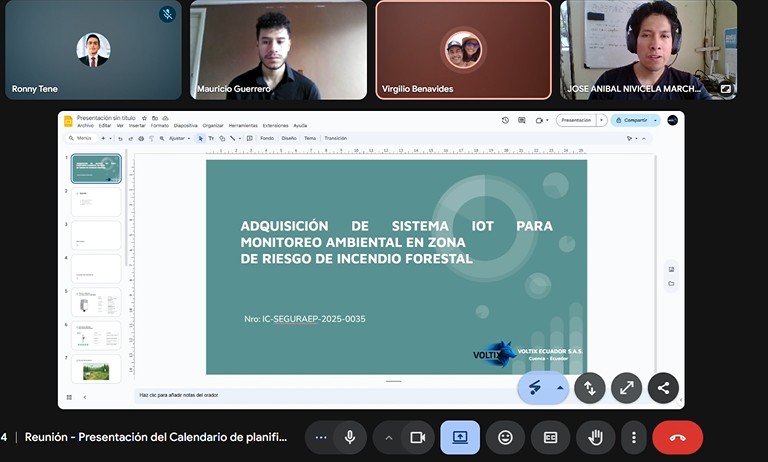Image resolution: width=768 pixels, height=462 pixels.
Task: Click the lightning assistant overlay button
Action: [535, 388]
